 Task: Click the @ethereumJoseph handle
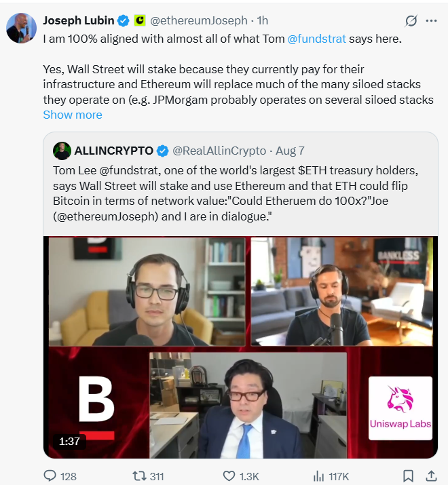pos(199,21)
